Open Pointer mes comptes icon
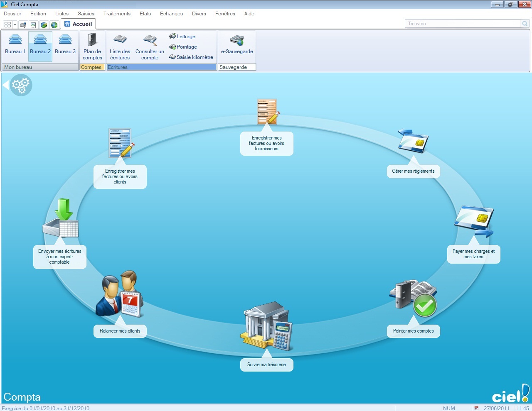 pos(413,298)
